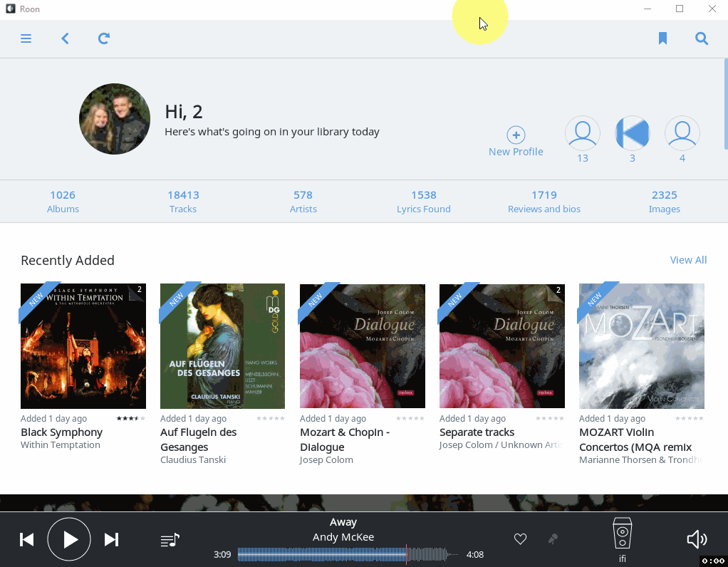Click the New Profile label
The width and height of the screenshot is (728, 567).
pyautogui.click(x=516, y=152)
